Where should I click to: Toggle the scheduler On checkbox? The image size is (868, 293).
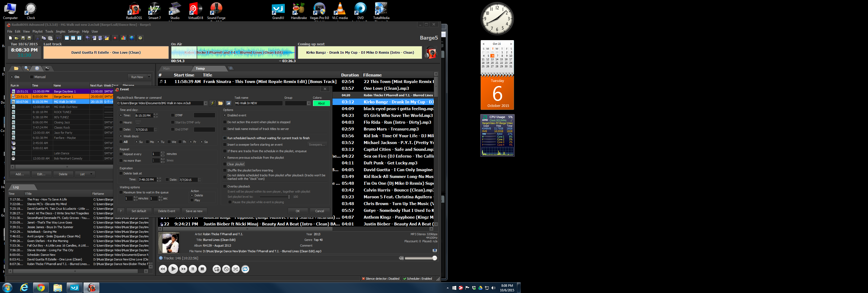pos(12,77)
